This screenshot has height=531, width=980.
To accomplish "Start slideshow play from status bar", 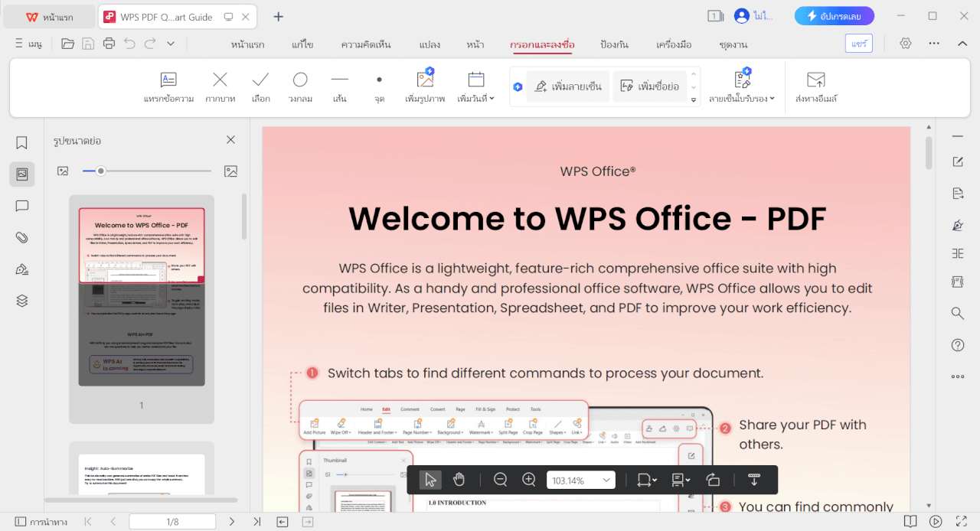I will [x=936, y=522].
